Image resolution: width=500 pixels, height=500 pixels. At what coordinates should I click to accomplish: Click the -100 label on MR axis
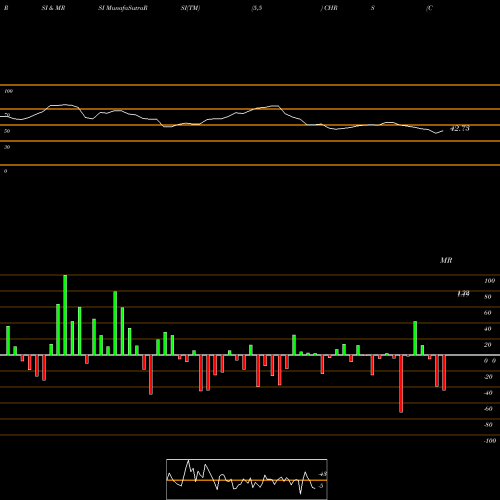pyautogui.click(x=490, y=441)
